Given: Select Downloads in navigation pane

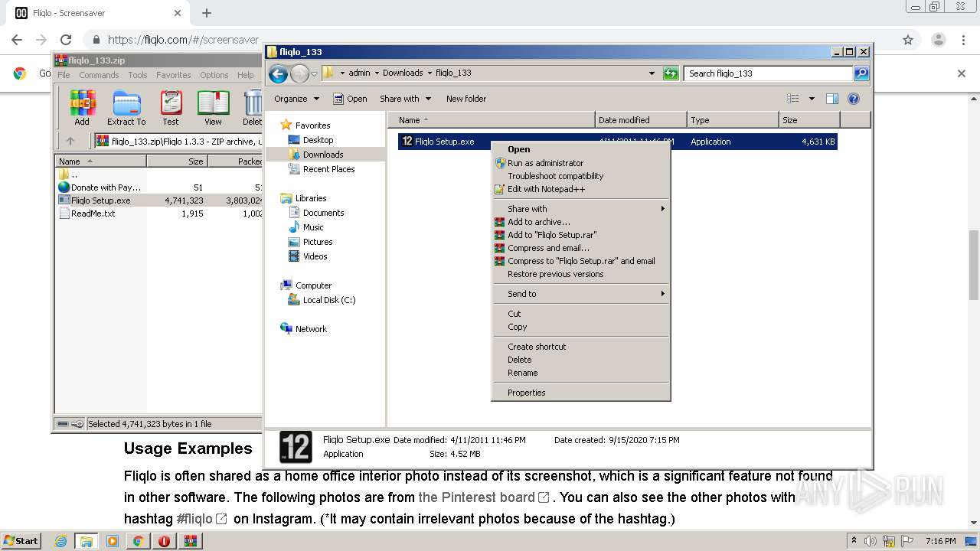Looking at the screenshot, I should tap(323, 155).
